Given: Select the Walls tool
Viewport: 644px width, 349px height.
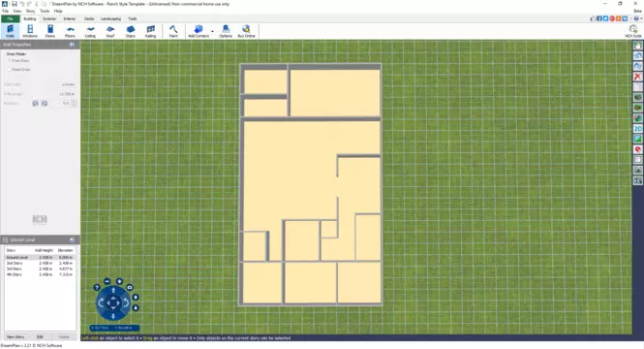Looking at the screenshot, I should [x=10, y=31].
